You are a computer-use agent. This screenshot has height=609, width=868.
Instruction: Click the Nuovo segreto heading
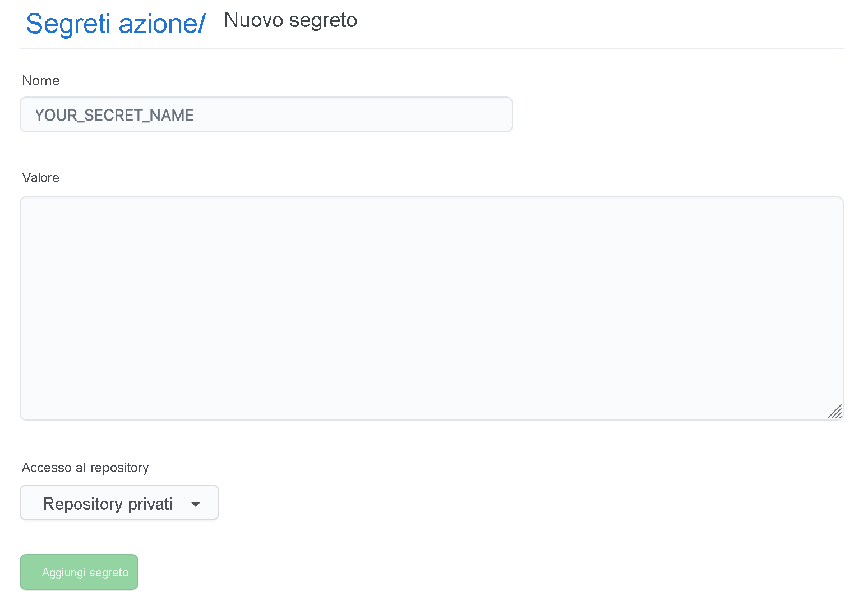tap(290, 20)
